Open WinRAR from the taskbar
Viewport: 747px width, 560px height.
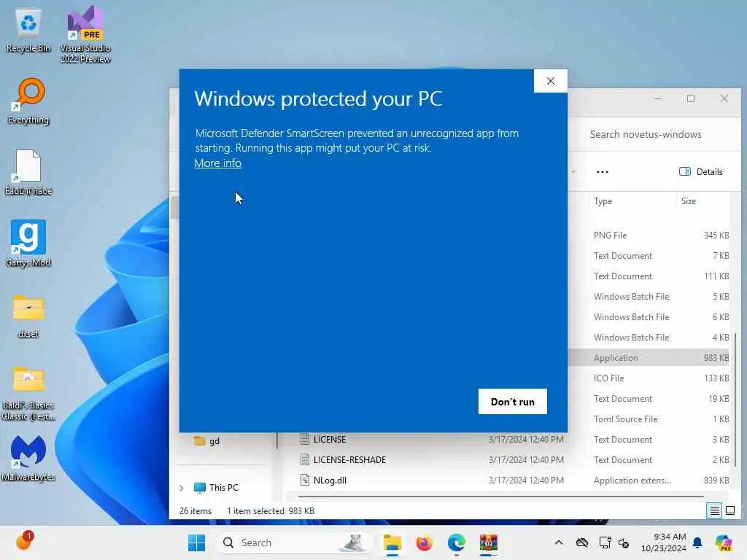tap(488, 542)
